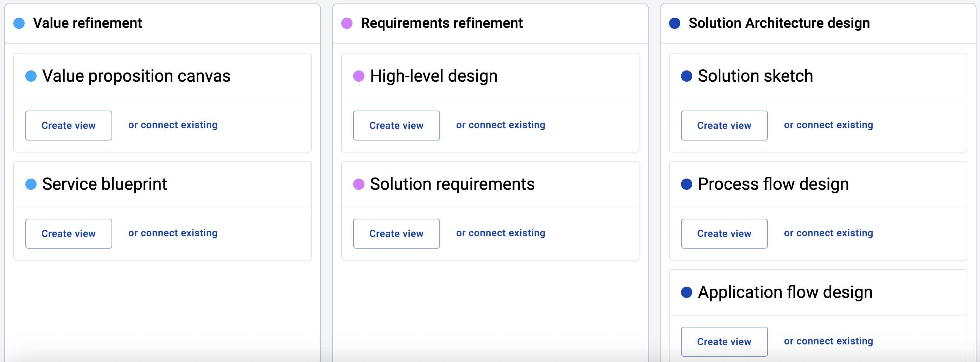Viewport: 980px width, 362px height.
Task: Click Create view under Application flow design
Action: (724, 342)
